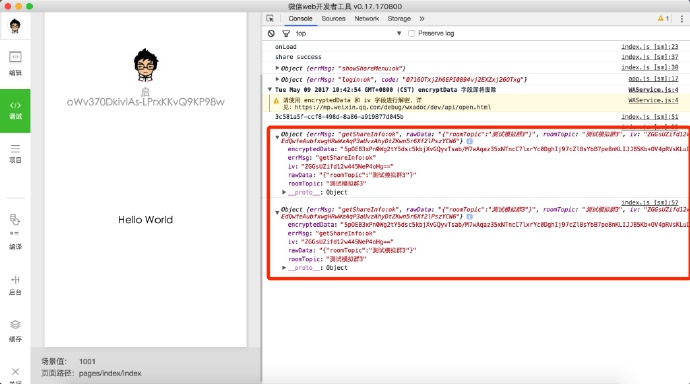Click the second object's roomTopic property
Screen dimensions: 690x384
point(327,259)
